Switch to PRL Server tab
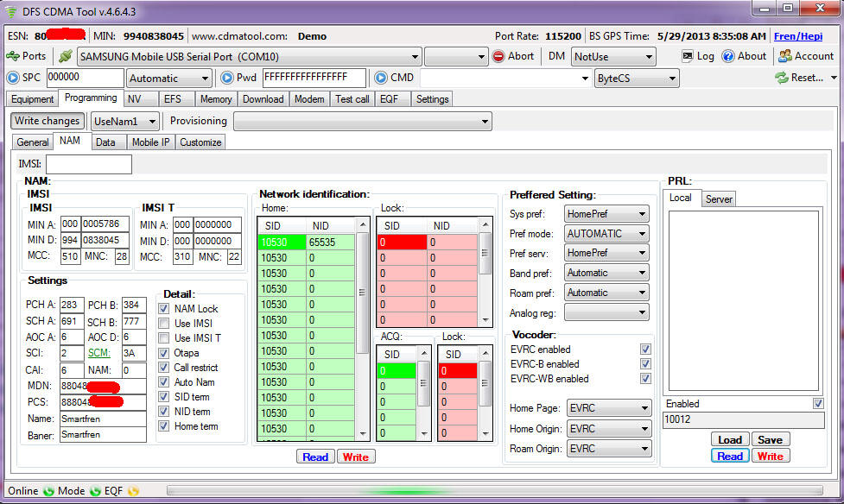Image resolution: width=844 pixels, height=504 pixels. coord(719,199)
